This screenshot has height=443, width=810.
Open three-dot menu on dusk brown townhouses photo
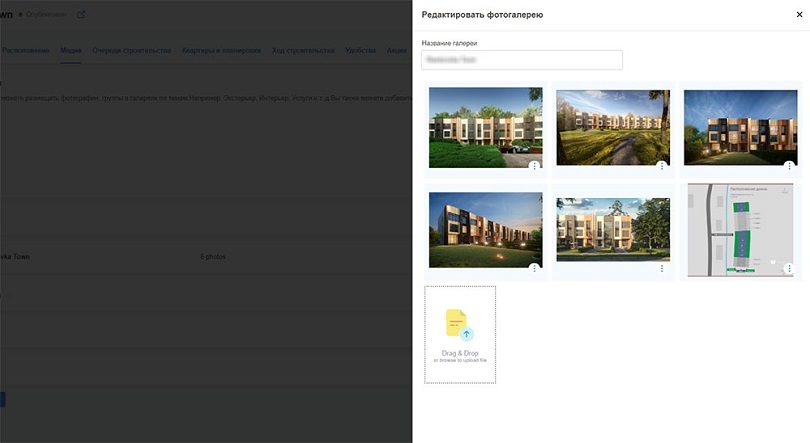(x=789, y=166)
